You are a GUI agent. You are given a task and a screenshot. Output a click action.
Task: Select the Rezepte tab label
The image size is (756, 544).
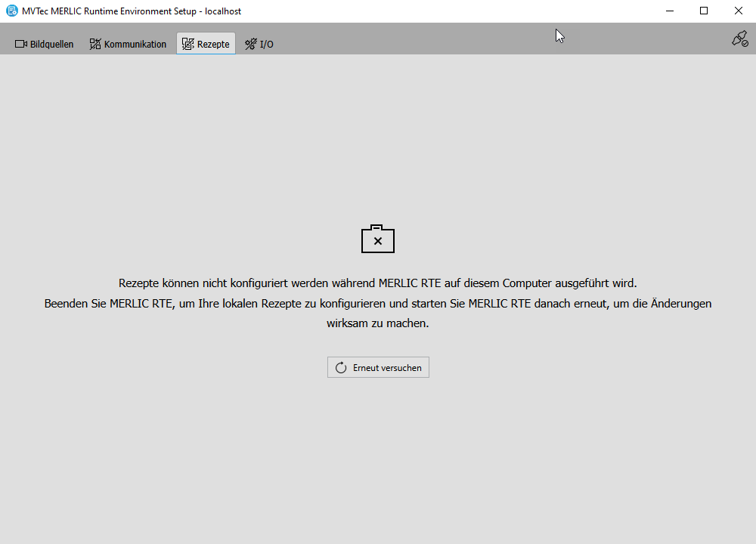click(x=213, y=44)
